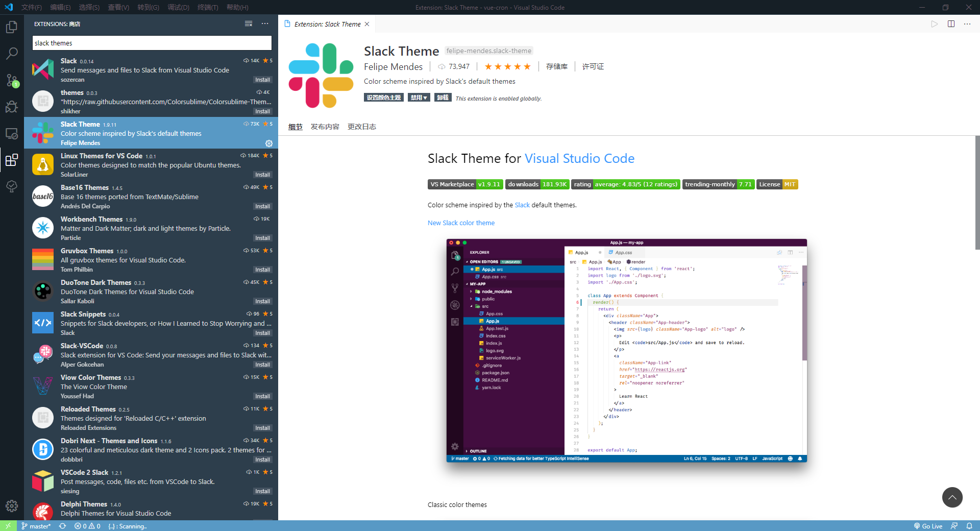This screenshot has width=980, height=531.
Task: Close the Extension: Slack Theme tab
Action: [367, 24]
